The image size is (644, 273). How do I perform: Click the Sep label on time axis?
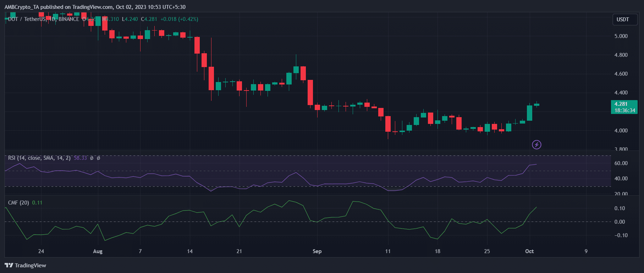pyautogui.click(x=317, y=251)
